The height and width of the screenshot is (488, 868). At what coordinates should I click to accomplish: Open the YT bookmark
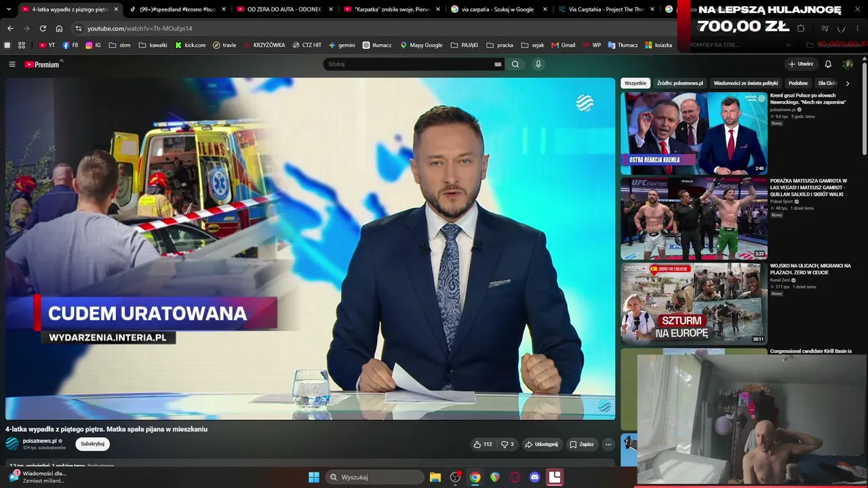47,45
